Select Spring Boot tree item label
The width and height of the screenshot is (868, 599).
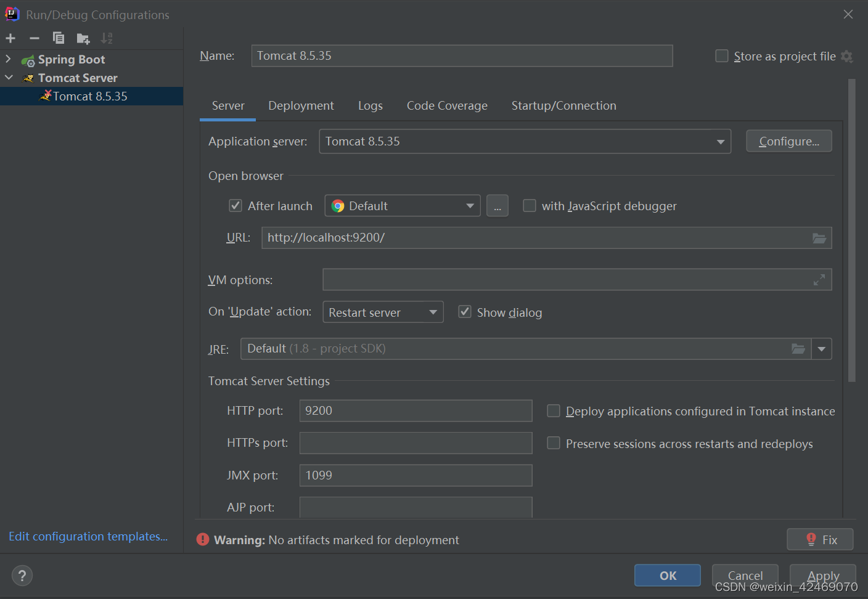tap(72, 60)
